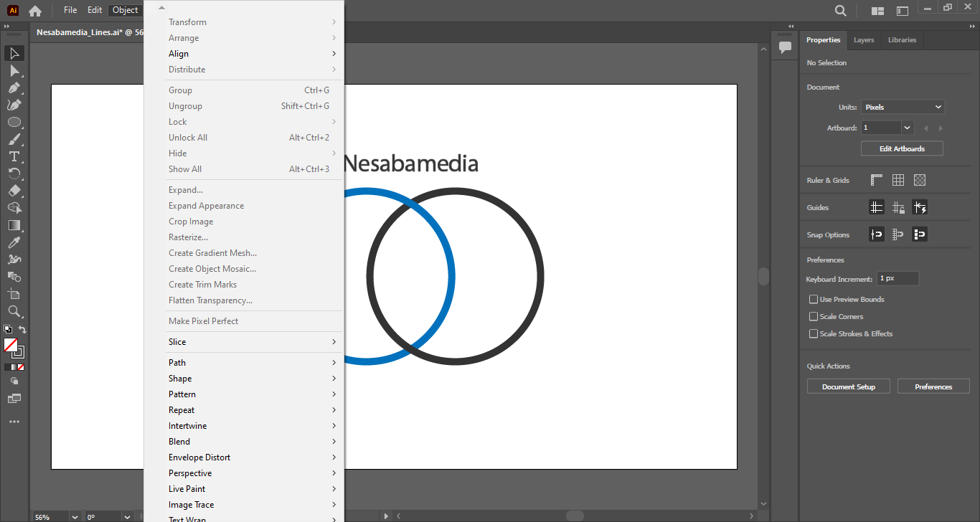Open the comments panel icon

pyautogui.click(x=785, y=48)
